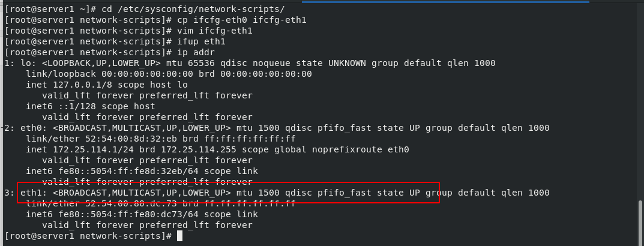The width and height of the screenshot is (644, 246).
Task: Click 'mtu 65536' in the loopback line
Action: [x=188, y=63]
